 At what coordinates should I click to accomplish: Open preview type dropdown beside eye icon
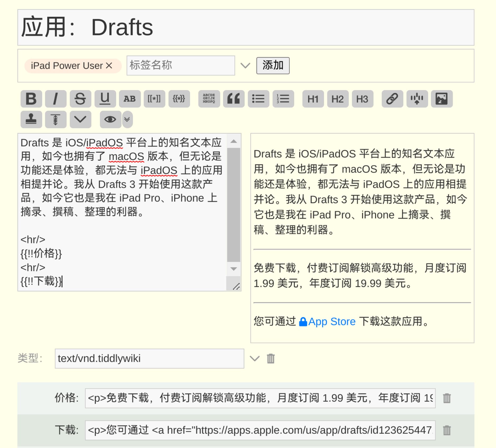(x=127, y=120)
